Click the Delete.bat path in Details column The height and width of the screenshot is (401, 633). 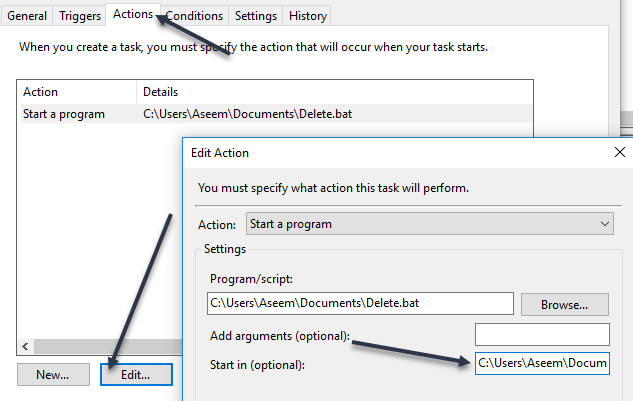[x=248, y=114]
